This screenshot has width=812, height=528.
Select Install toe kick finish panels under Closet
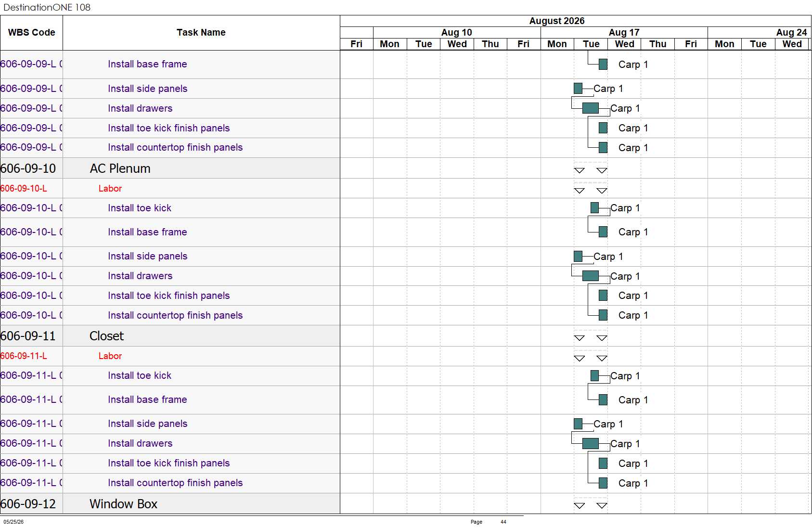click(x=168, y=463)
